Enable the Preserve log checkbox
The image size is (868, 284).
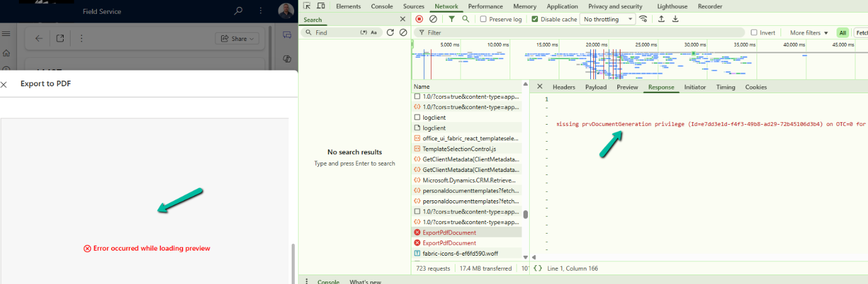coord(483,19)
